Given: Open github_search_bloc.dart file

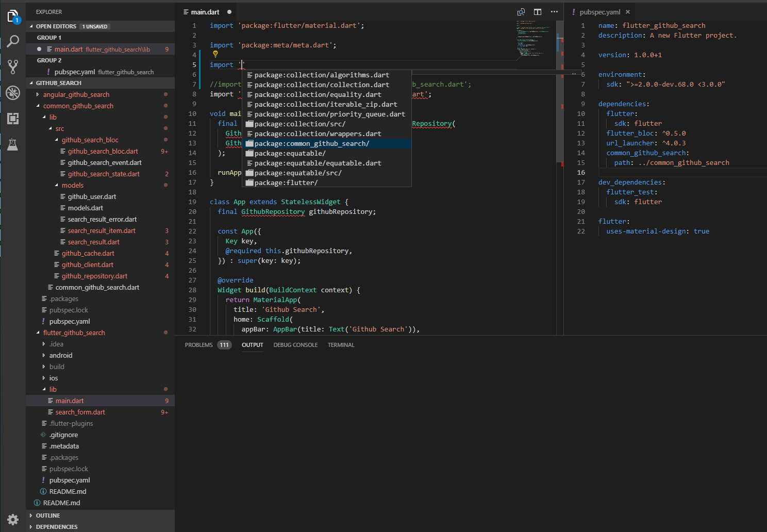Looking at the screenshot, I should (103, 151).
